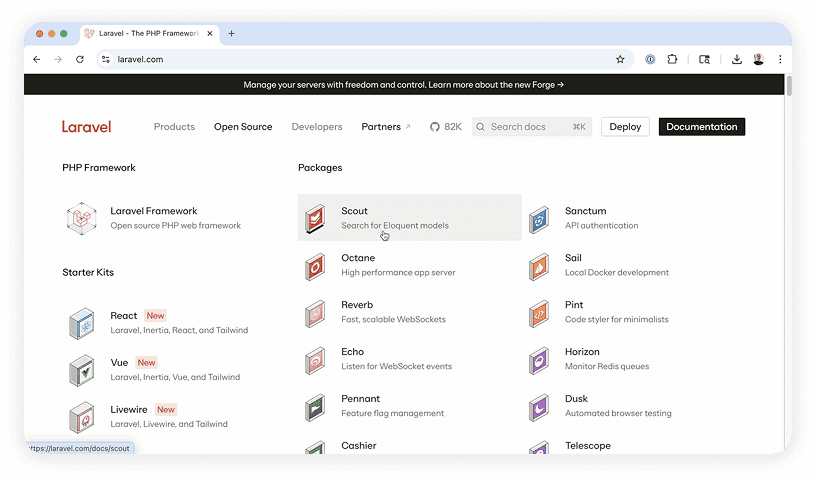Screen dimensions: 816x480
Task: Open the Telescope package link
Action: 588,446
